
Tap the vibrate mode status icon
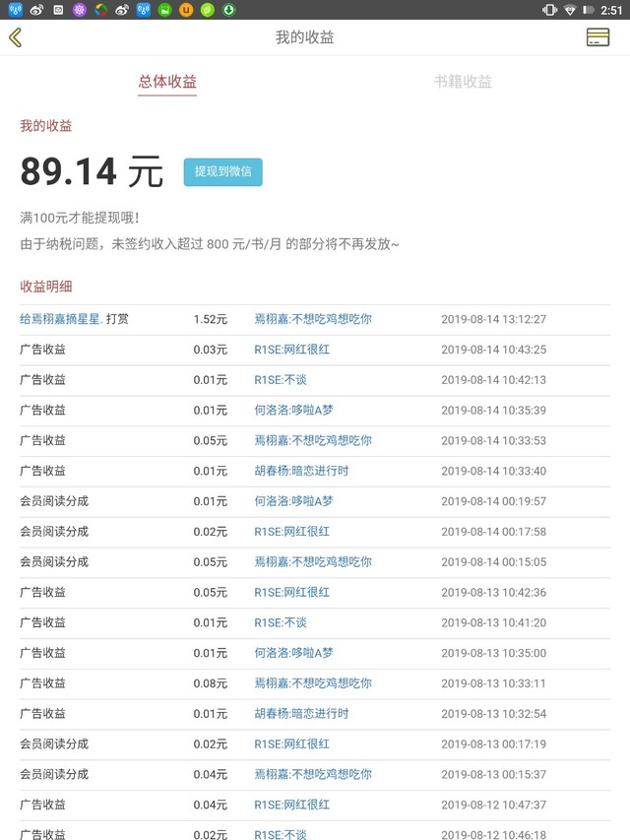click(x=549, y=10)
